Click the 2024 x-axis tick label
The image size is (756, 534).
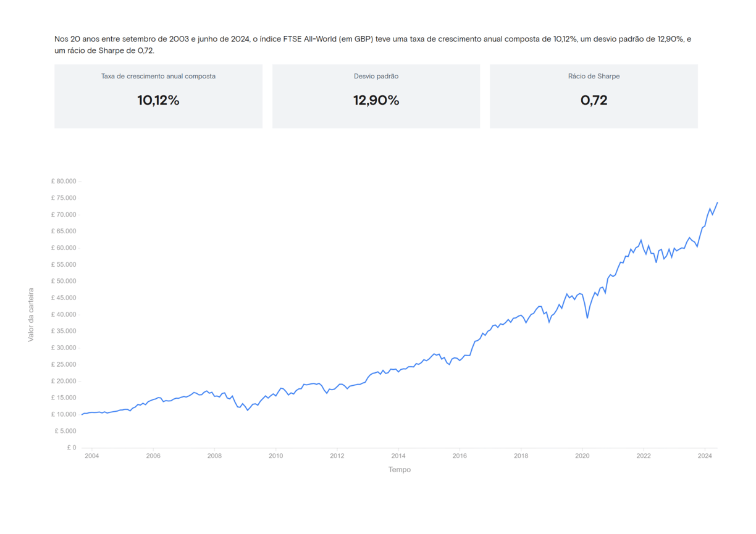pos(705,456)
